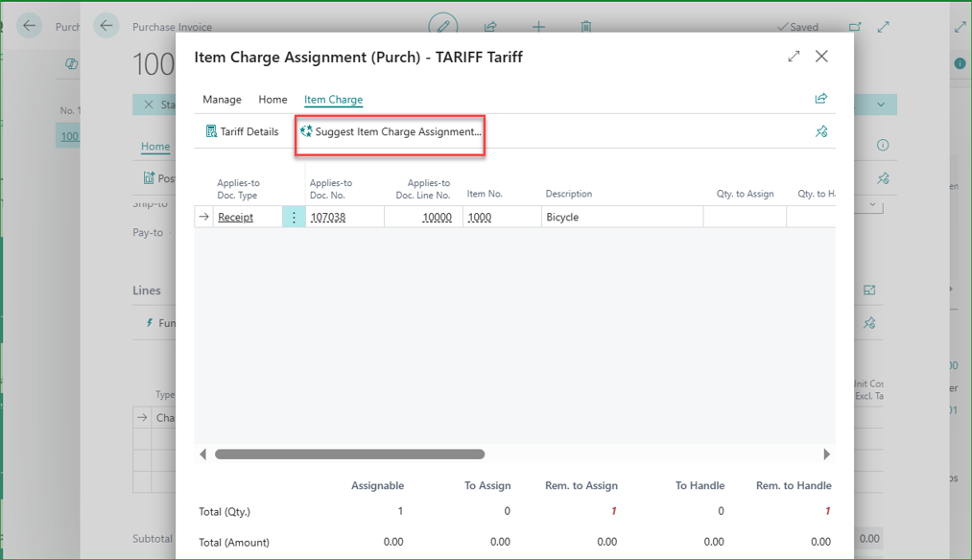
Task: Click the plus new icon on Purchase Invoice
Action: [538, 27]
